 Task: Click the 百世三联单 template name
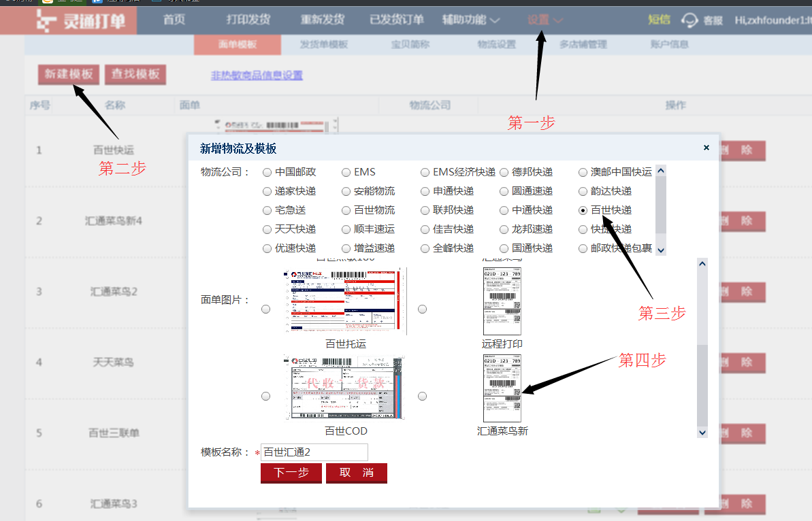pyautogui.click(x=114, y=433)
